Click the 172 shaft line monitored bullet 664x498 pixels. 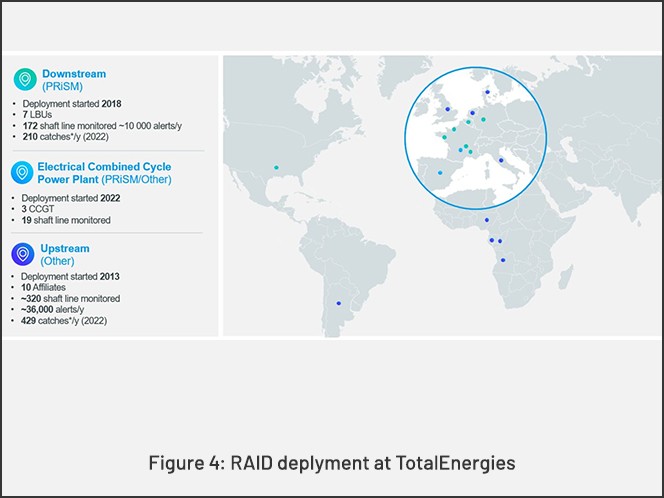tap(102, 126)
